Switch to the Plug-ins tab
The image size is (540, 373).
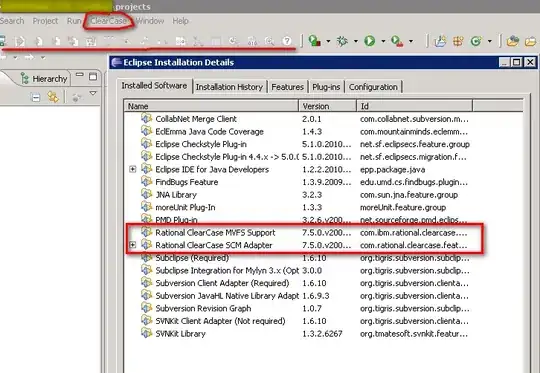[x=326, y=87]
